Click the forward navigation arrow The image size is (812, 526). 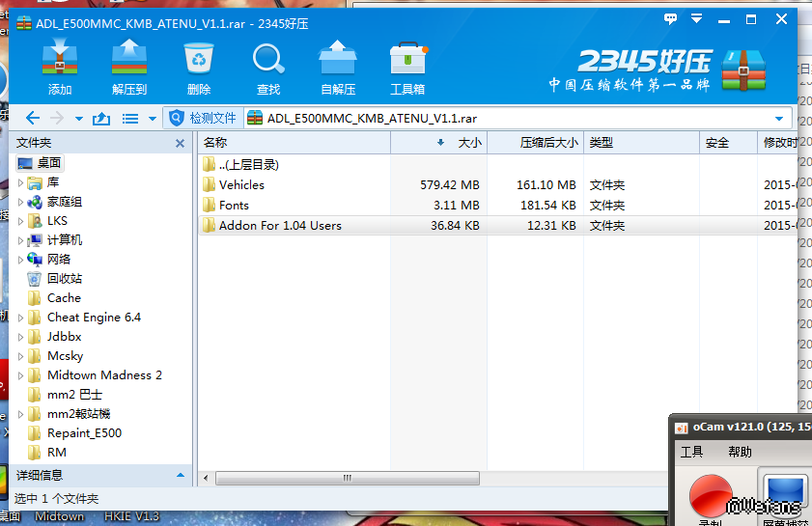[57, 118]
